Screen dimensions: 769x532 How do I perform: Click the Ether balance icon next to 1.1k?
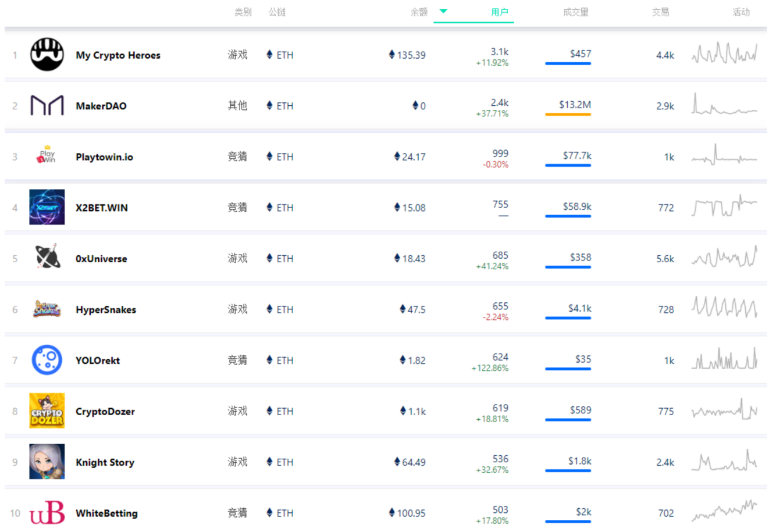pyautogui.click(x=403, y=411)
